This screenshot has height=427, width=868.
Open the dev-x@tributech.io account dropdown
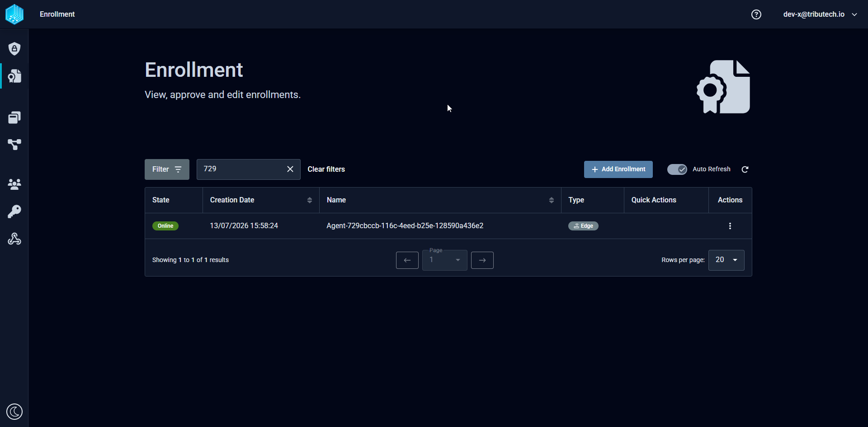click(x=820, y=14)
